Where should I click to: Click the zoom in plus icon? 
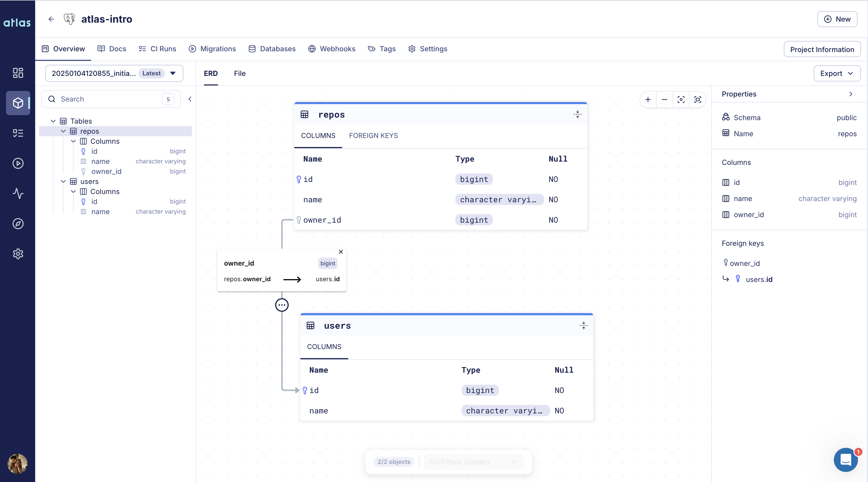point(648,100)
